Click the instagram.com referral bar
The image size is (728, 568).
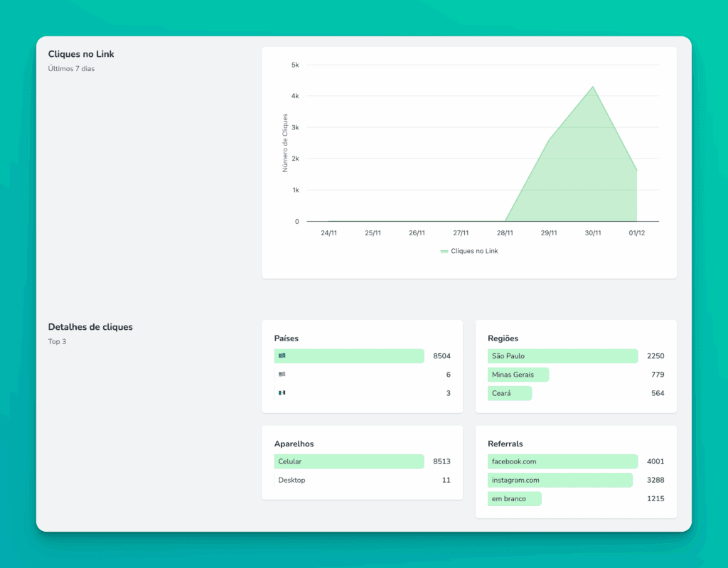(560, 480)
